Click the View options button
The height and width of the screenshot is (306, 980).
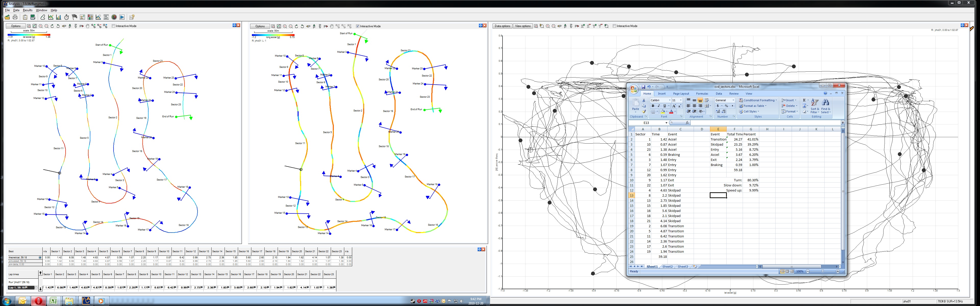pyautogui.click(x=523, y=26)
